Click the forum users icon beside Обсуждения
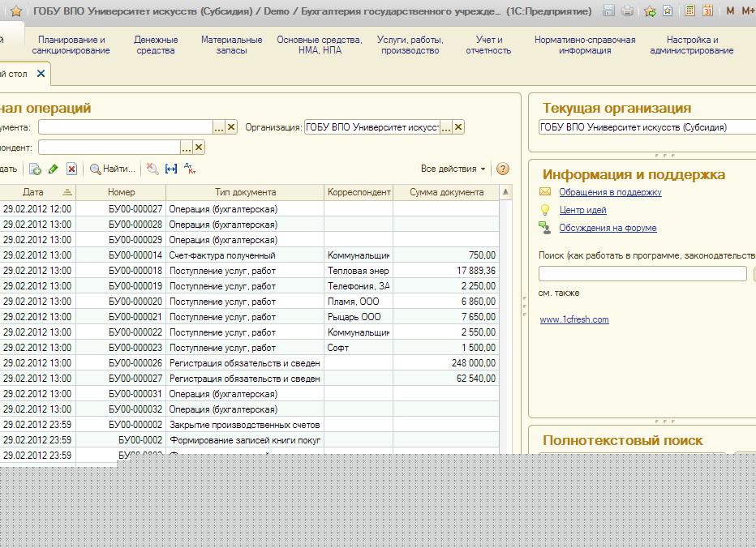756x548 pixels. pyautogui.click(x=545, y=228)
